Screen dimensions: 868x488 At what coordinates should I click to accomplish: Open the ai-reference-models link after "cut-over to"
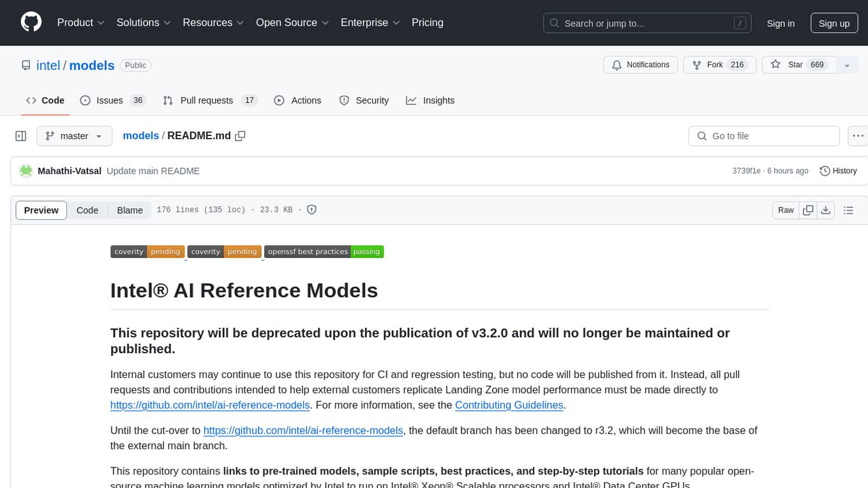(303, 431)
